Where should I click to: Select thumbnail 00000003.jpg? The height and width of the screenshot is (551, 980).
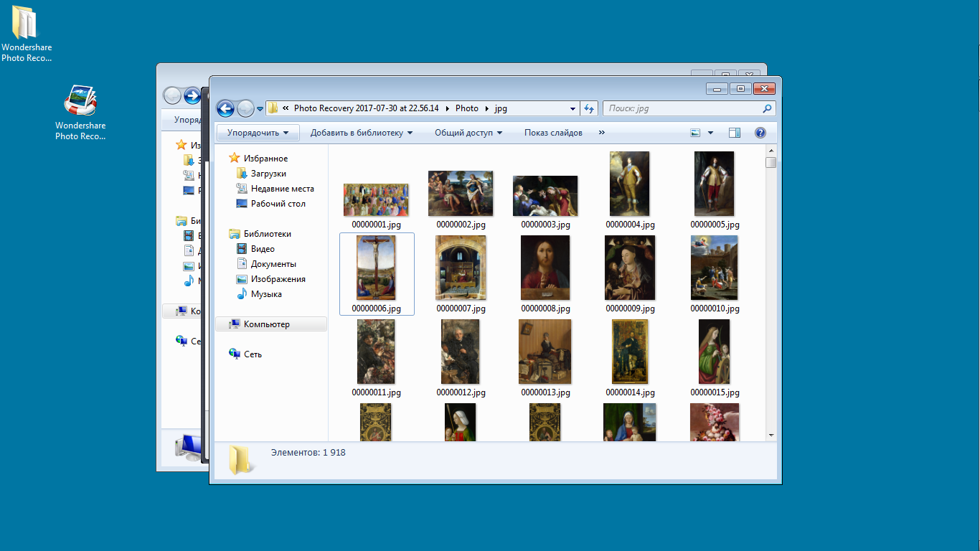click(546, 196)
